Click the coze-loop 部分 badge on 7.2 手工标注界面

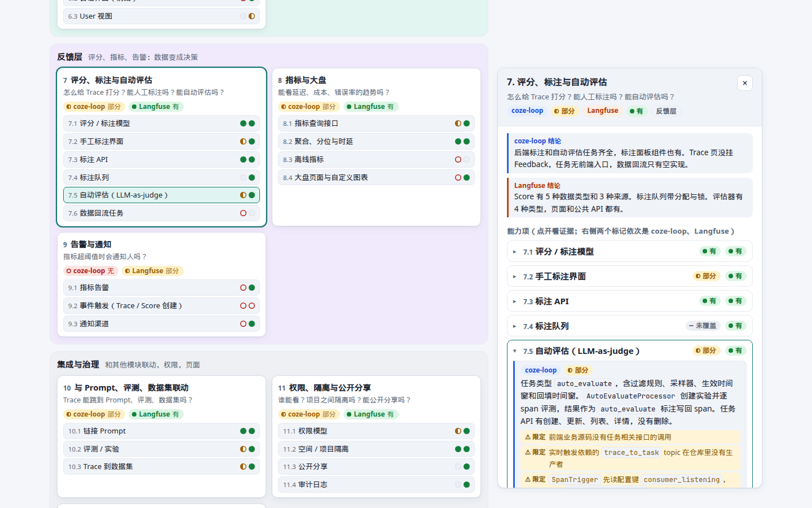[x=706, y=277]
